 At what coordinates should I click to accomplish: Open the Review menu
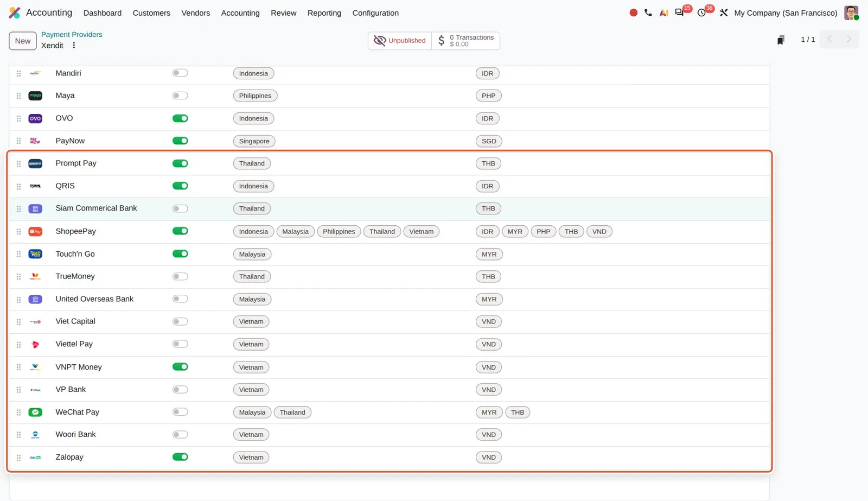(x=284, y=13)
